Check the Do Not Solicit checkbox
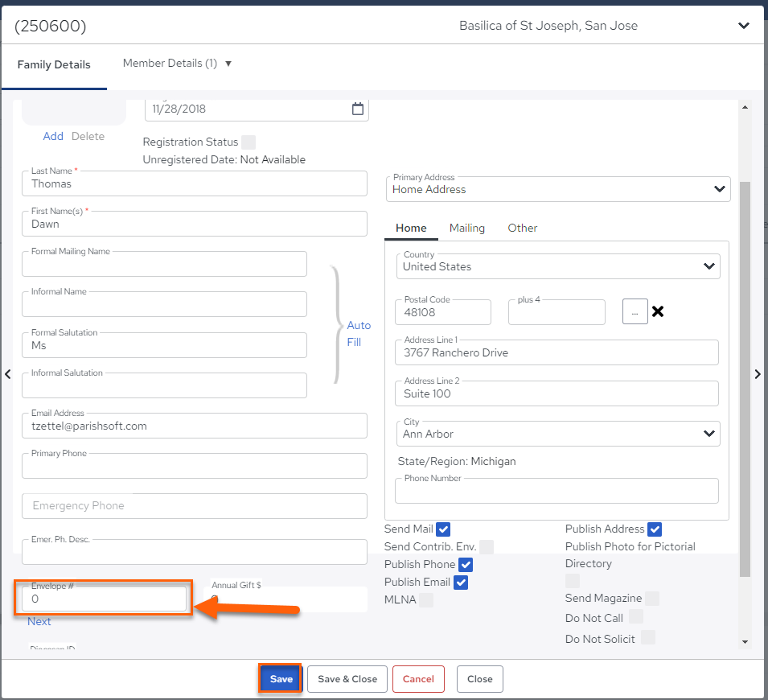 [x=648, y=637]
